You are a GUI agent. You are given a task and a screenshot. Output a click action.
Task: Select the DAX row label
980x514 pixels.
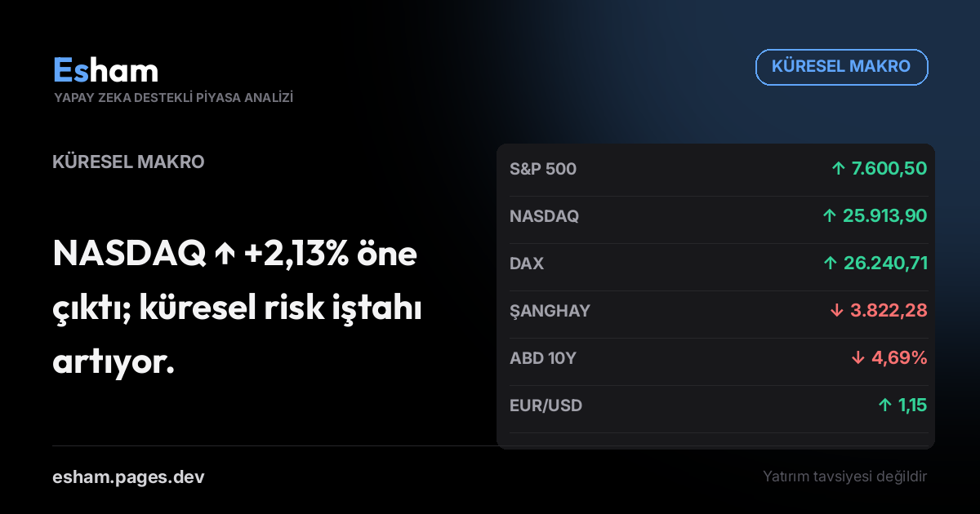(527, 264)
